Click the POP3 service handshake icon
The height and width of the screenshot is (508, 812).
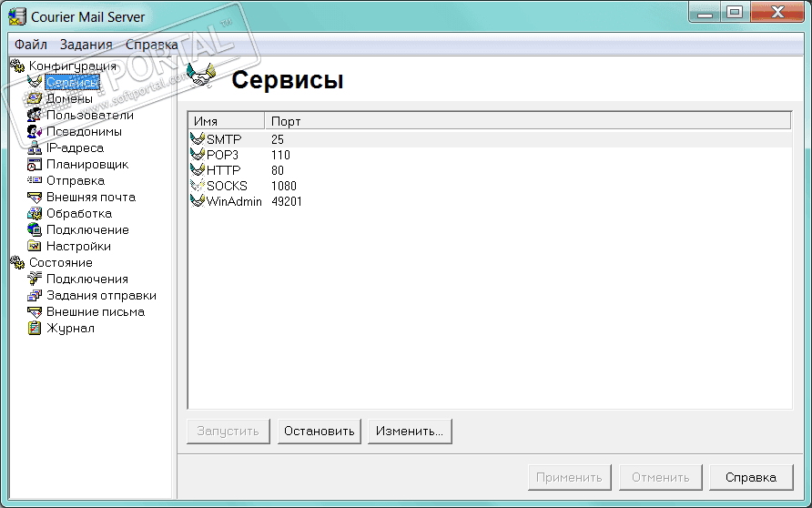[198, 155]
